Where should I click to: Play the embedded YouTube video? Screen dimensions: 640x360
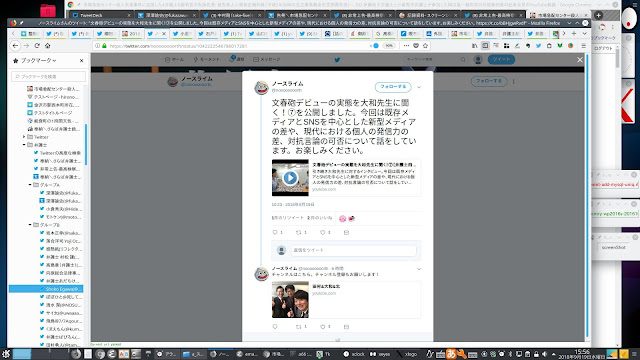click(290, 178)
